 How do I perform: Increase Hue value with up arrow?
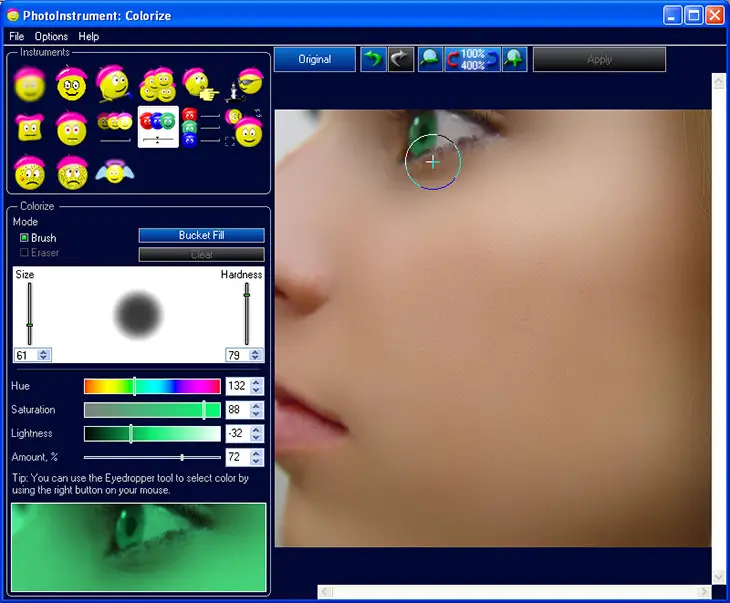[x=257, y=382]
